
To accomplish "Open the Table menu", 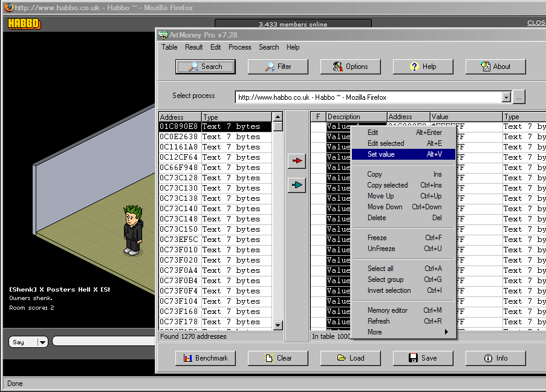I will (169, 47).
